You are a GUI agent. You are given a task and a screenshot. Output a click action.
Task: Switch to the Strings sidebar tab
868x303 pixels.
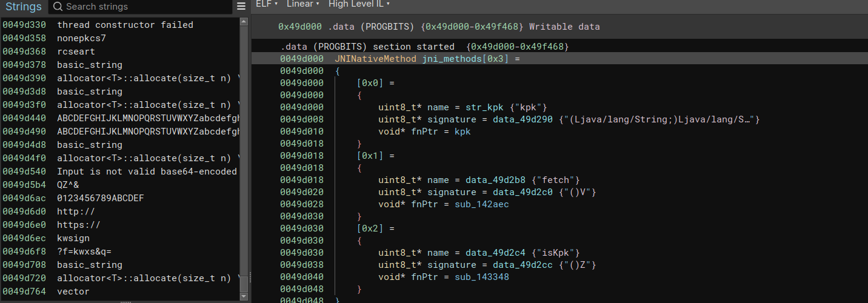pos(24,7)
